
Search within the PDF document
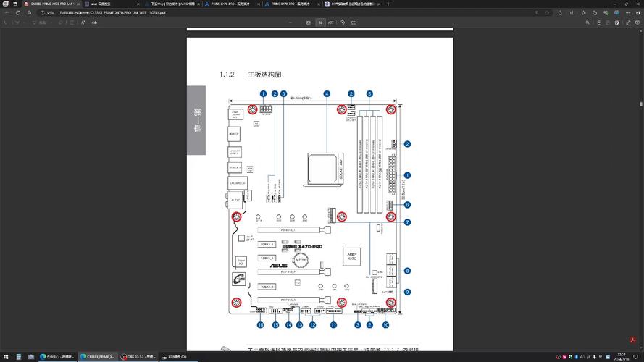pos(587,22)
